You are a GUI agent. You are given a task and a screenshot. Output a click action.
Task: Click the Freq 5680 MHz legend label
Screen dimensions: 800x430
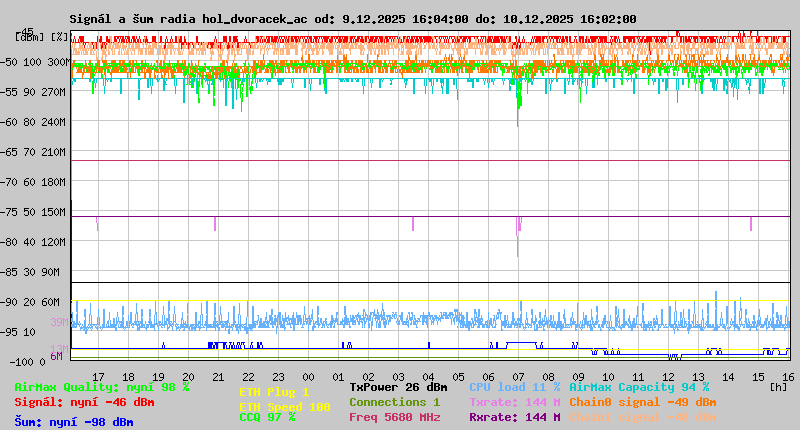(394, 417)
